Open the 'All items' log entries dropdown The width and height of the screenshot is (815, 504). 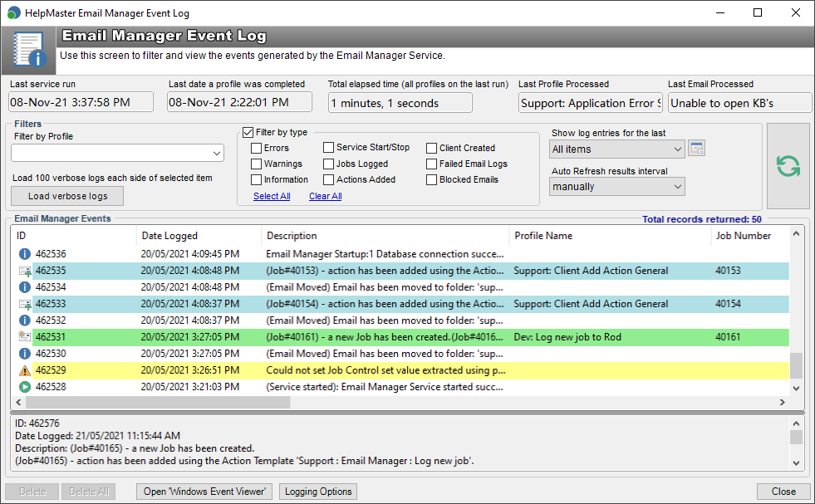617,149
